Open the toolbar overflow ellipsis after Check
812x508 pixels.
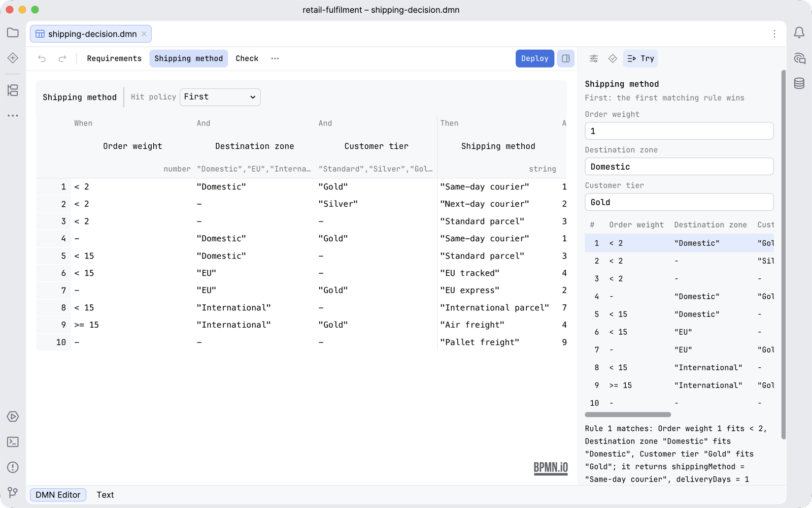click(x=275, y=58)
